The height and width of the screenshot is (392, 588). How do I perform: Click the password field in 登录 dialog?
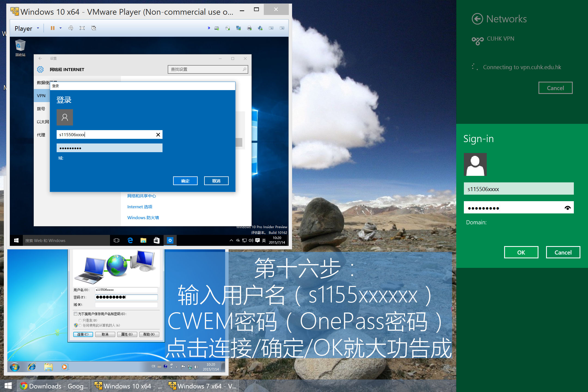(109, 148)
